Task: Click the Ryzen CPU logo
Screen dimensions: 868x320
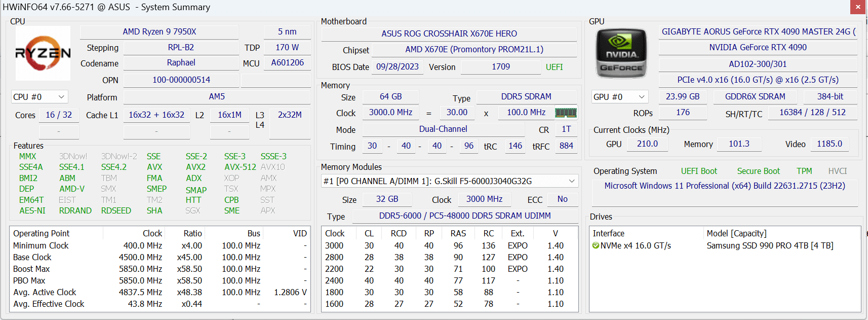Action: pyautogui.click(x=43, y=53)
